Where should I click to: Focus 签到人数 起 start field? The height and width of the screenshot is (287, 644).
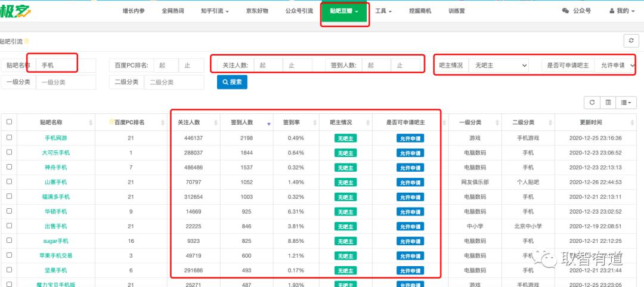click(x=376, y=66)
